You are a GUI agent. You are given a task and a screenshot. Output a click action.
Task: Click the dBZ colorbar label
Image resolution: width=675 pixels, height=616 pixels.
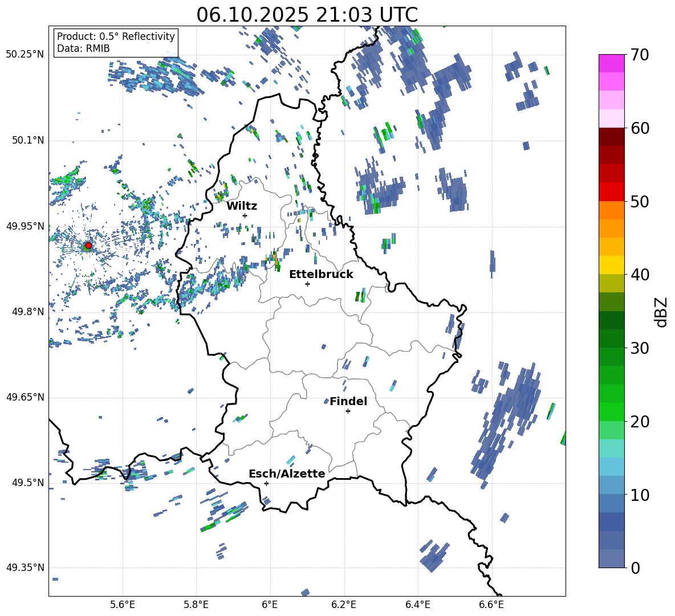pos(662,312)
